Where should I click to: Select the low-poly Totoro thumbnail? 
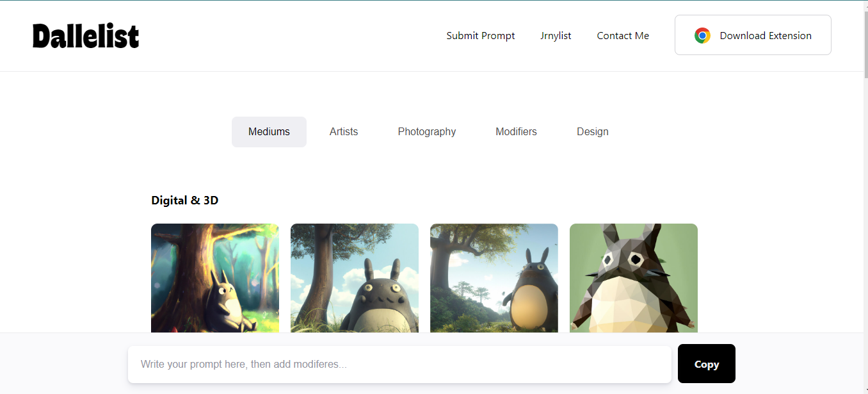(x=634, y=278)
